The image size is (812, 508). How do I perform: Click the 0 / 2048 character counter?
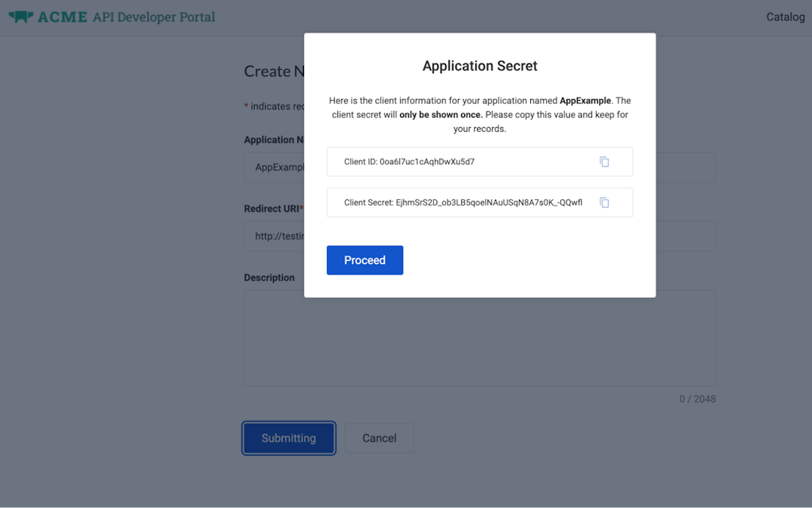click(x=697, y=399)
